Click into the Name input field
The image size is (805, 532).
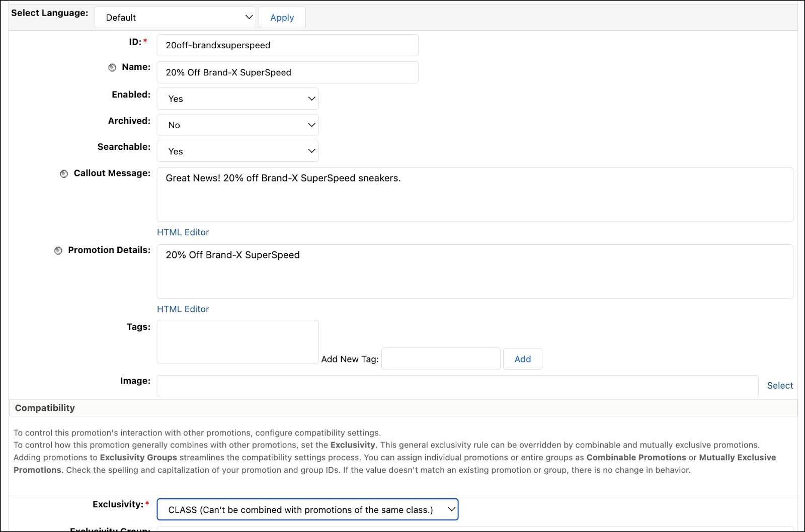287,72
